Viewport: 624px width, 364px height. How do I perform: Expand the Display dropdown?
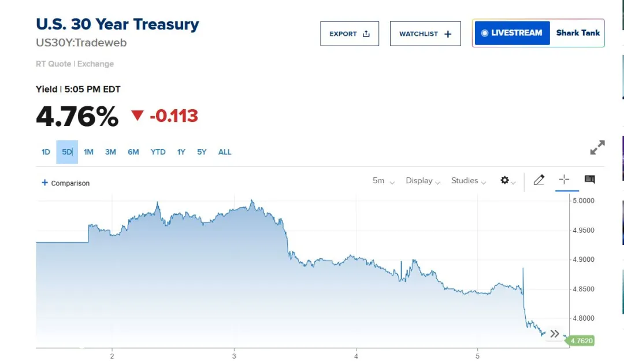pos(423,181)
